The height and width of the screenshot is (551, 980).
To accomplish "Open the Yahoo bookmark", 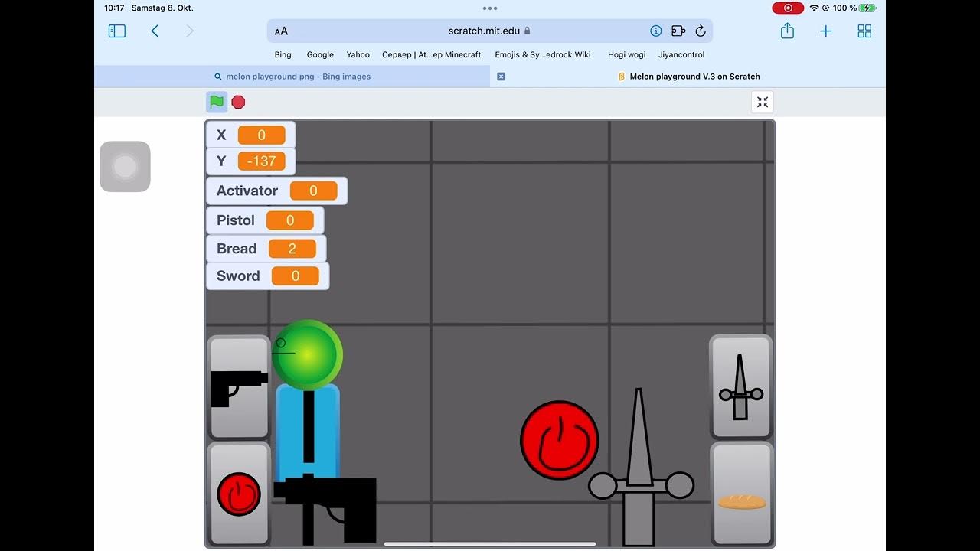I will 358,54.
